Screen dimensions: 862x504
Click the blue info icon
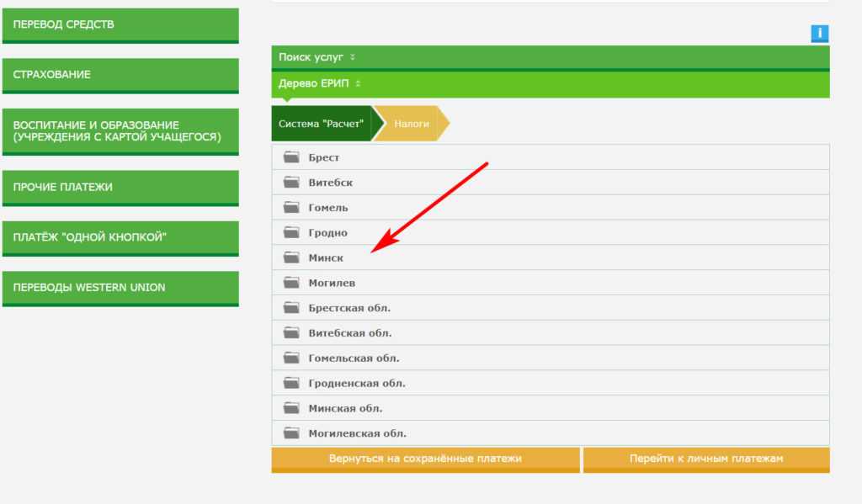coord(819,34)
